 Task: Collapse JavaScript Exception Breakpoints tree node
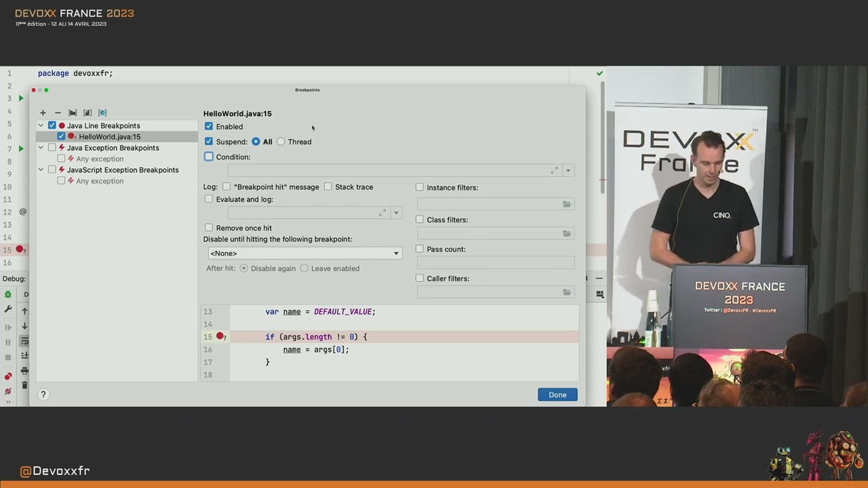pos(41,169)
